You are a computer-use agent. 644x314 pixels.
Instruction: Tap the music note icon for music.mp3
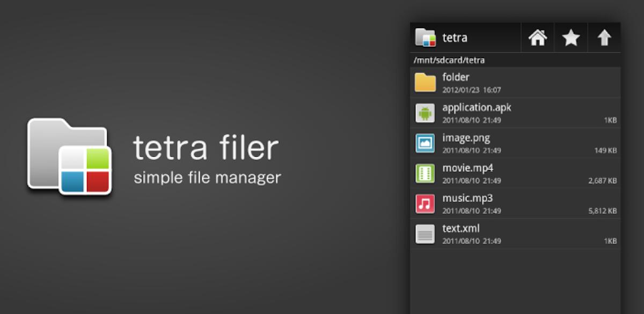click(425, 204)
